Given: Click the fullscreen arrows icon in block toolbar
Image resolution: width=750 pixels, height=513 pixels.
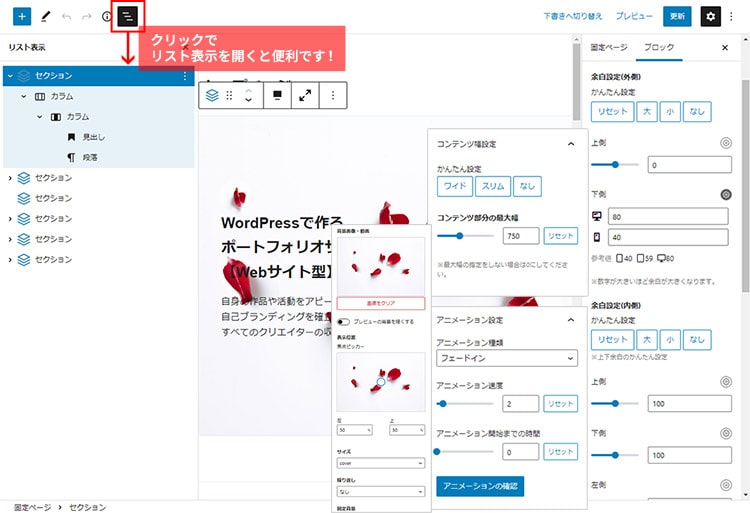Looking at the screenshot, I should pos(305,95).
